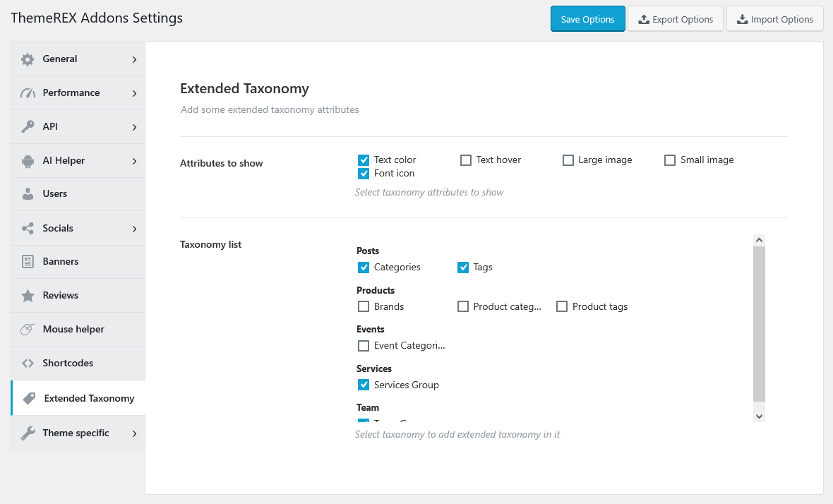The height and width of the screenshot is (504, 833).
Task: Click the taxonomy list scrollbar thumb
Action: pos(759,323)
